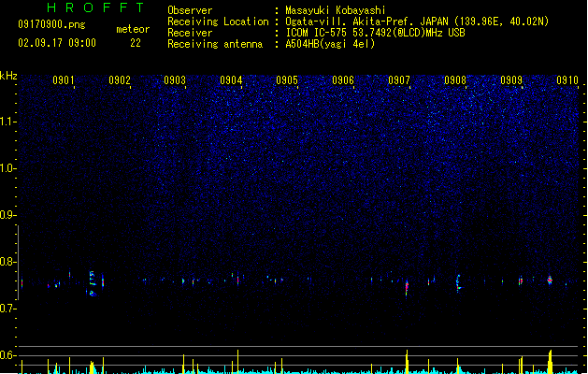Click the 0.9 kHz axis label

tap(7, 215)
